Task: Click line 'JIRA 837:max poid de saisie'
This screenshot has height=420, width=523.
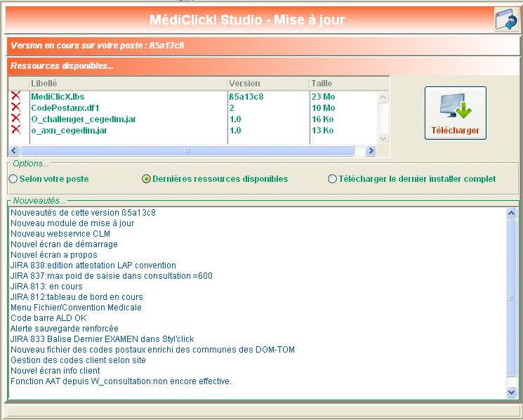Action: point(112,276)
